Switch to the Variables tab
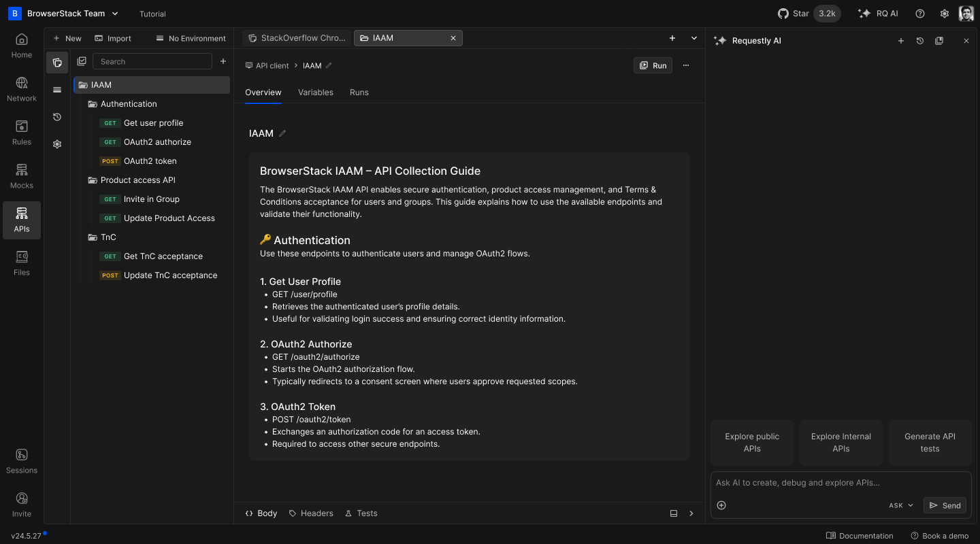980x544 pixels. pyautogui.click(x=316, y=92)
